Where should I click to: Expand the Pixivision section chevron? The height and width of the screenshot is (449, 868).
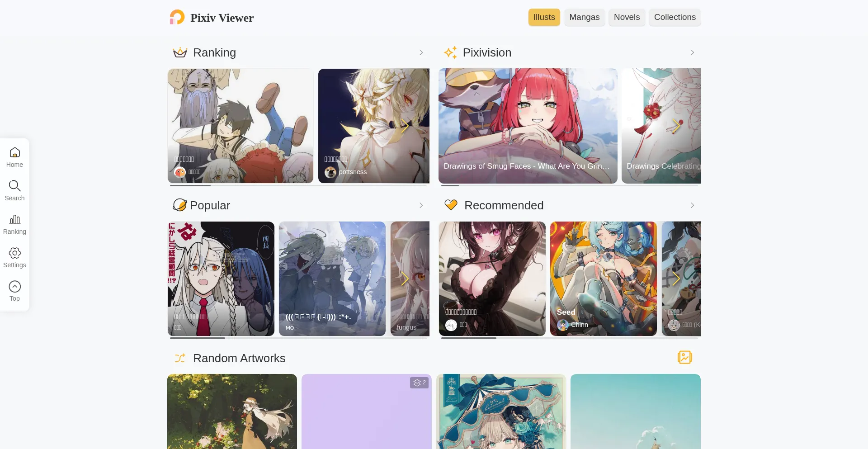coord(692,53)
